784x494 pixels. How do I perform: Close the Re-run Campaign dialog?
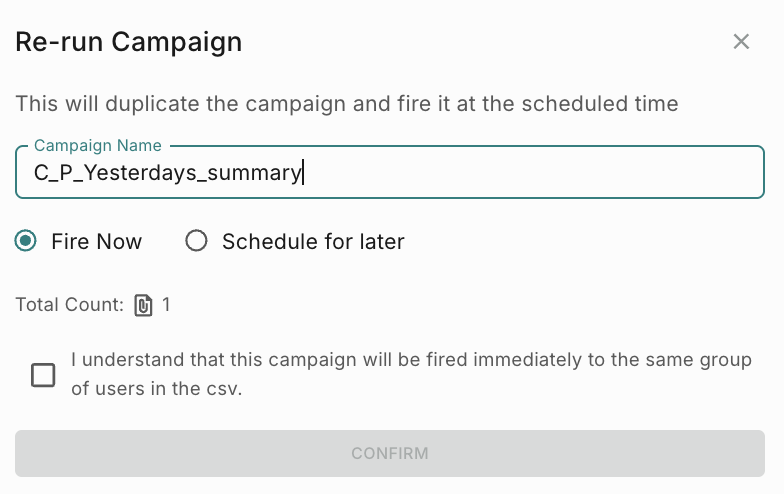click(741, 42)
